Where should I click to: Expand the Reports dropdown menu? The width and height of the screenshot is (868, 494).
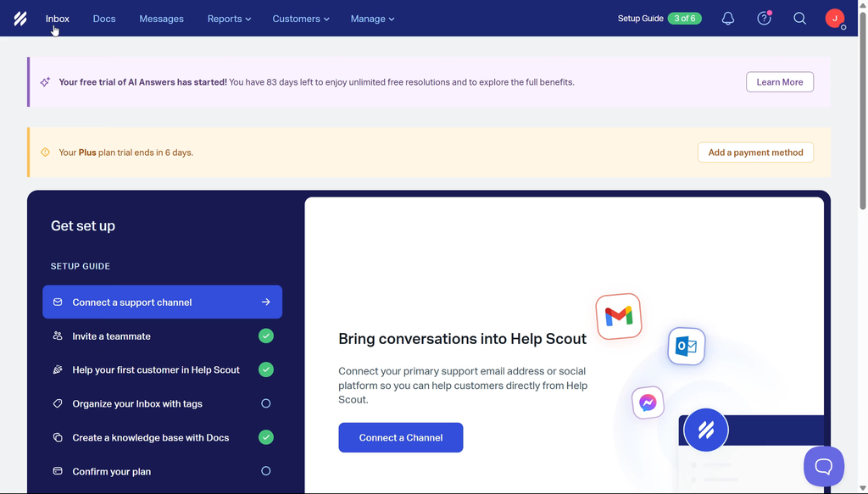(229, 19)
